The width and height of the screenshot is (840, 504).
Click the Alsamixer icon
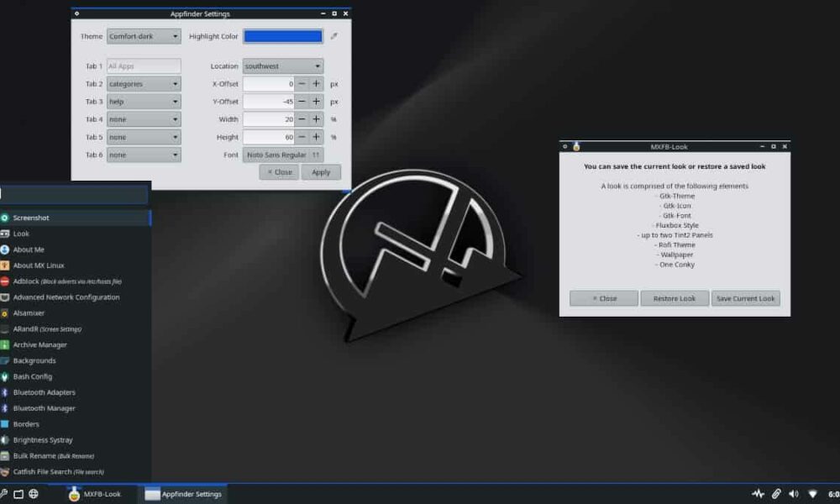point(4,312)
